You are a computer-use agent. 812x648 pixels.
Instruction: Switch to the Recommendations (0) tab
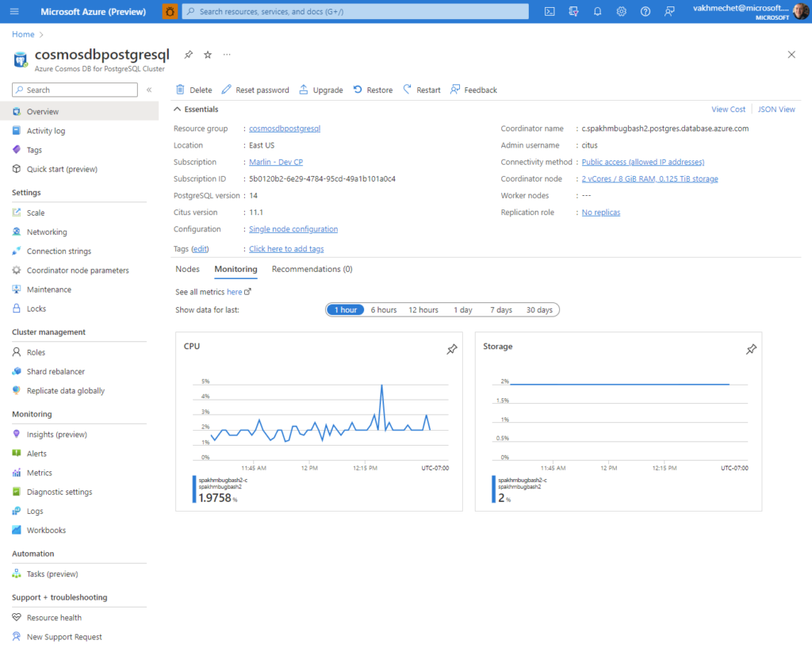[x=312, y=269]
